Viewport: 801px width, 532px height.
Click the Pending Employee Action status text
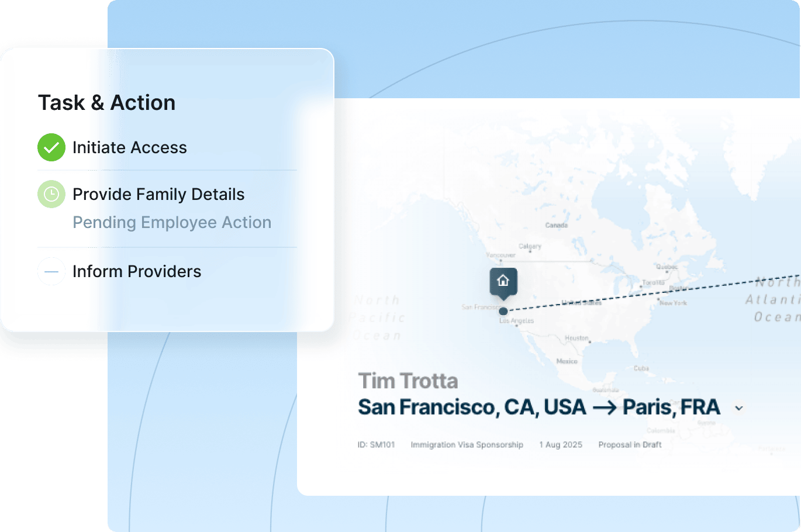tap(172, 223)
